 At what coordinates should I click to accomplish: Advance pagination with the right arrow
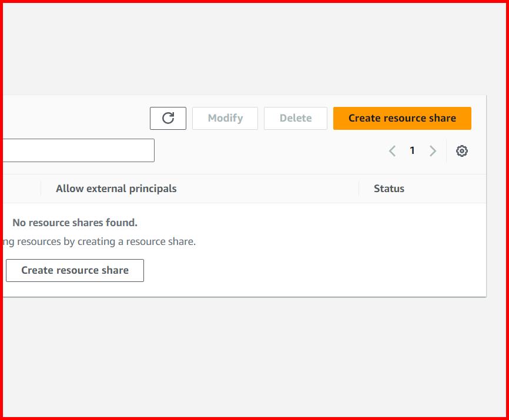[433, 151]
